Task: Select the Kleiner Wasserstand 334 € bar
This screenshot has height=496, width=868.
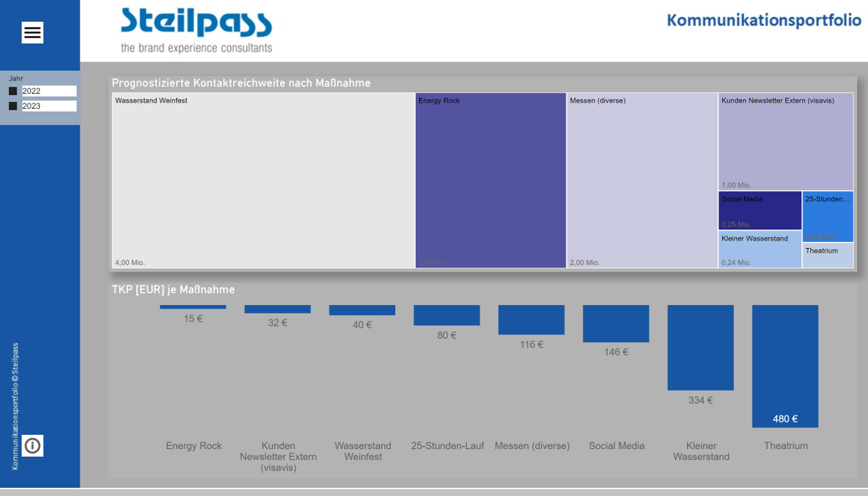Action: coord(700,347)
